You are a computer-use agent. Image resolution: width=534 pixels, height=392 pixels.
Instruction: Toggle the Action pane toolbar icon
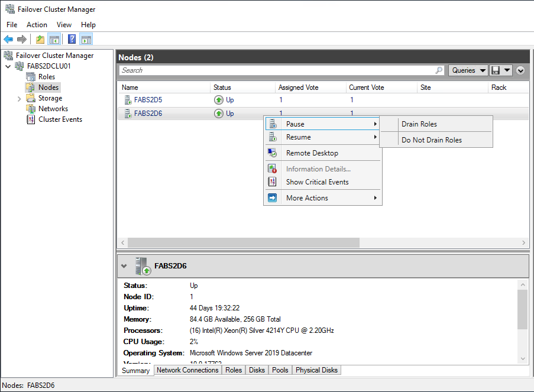click(x=86, y=40)
